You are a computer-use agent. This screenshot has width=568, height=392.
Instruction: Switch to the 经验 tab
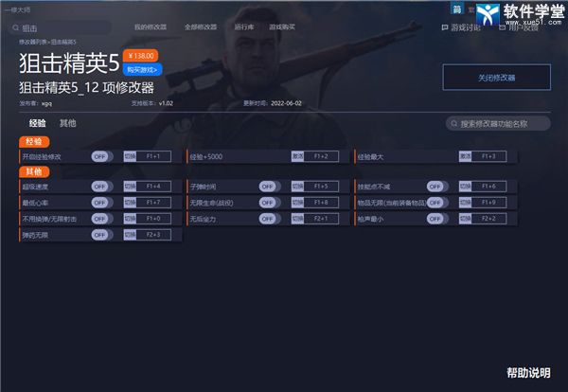coord(37,123)
